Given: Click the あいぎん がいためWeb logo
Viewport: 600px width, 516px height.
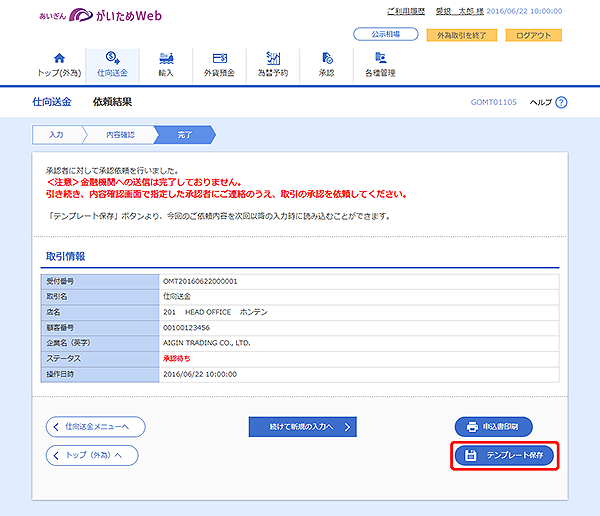Looking at the screenshot, I should (x=101, y=15).
